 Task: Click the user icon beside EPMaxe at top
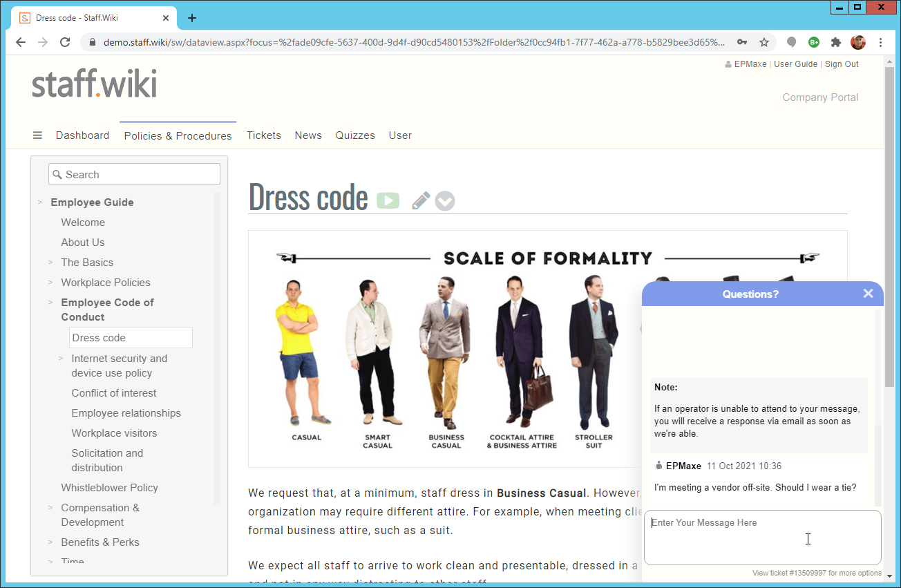[x=728, y=64]
